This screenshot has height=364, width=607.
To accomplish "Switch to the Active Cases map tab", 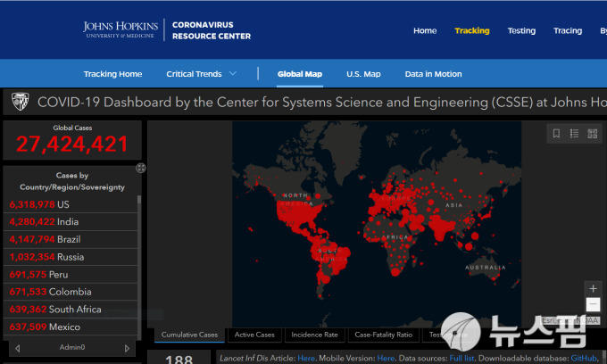I will click(x=254, y=335).
